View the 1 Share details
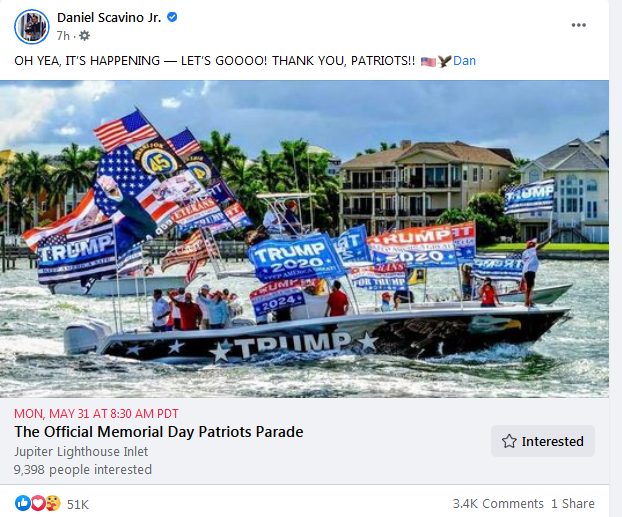The height and width of the screenshot is (517, 622). [573, 504]
